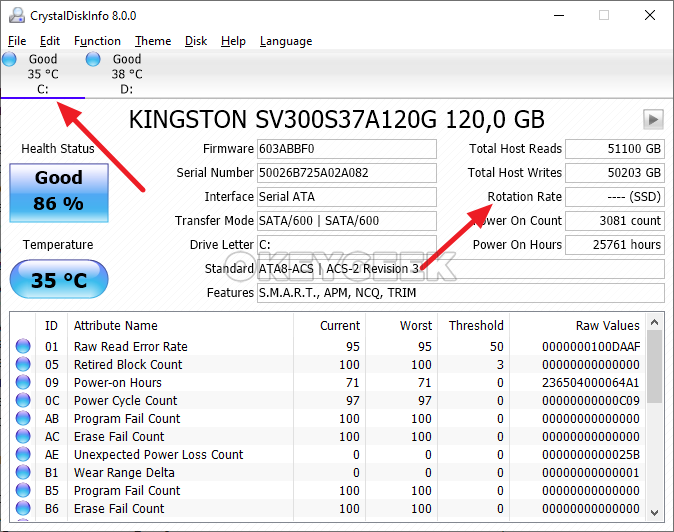Click status orb for attribute AC
This screenshot has height=532, width=674.
click(23, 436)
